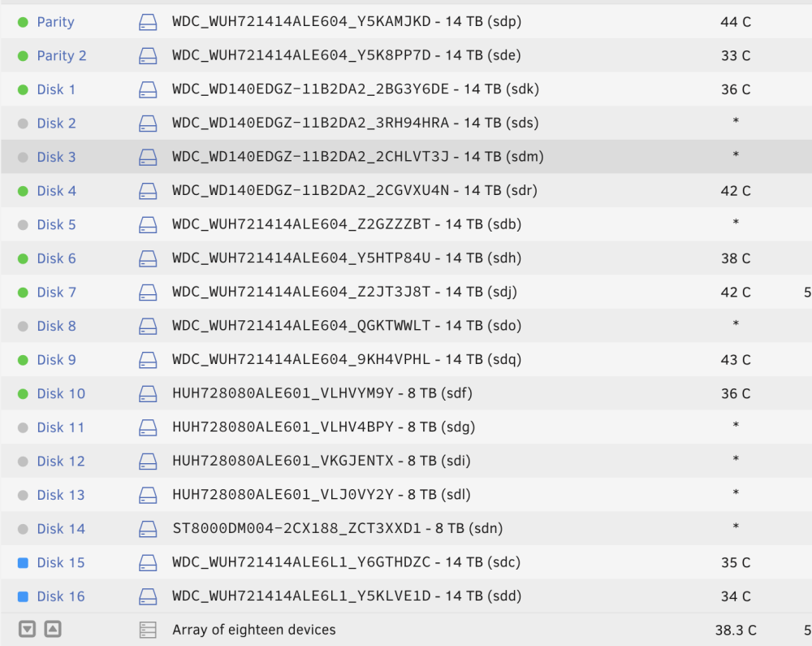Select the identifier ending Y6GTHDZC (sdc)
This screenshot has height=646, width=812.
(347, 562)
